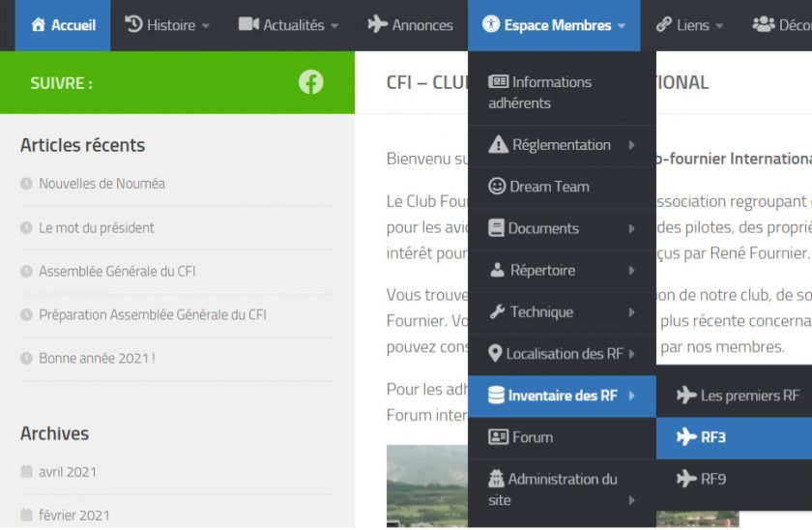Image resolution: width=812 pixels, height=530 pixels.
Task: Click the warning triangle icon for Réglementation
Action: (498, 145)
